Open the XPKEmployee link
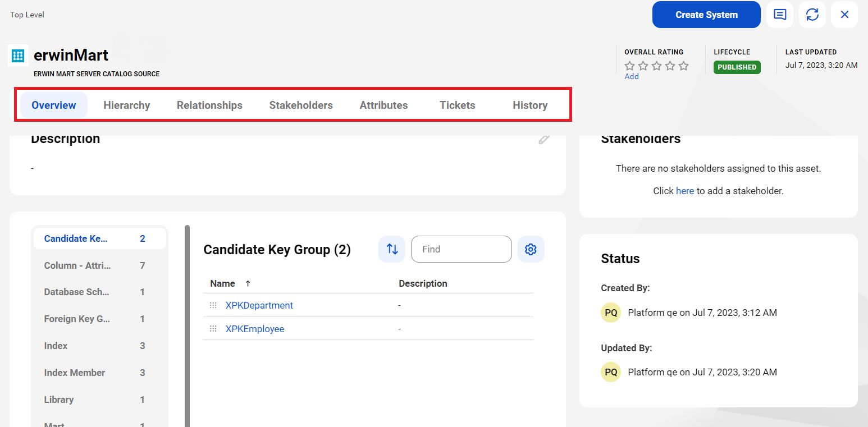This screenshot has width=868, height=427. pos(255,329)
